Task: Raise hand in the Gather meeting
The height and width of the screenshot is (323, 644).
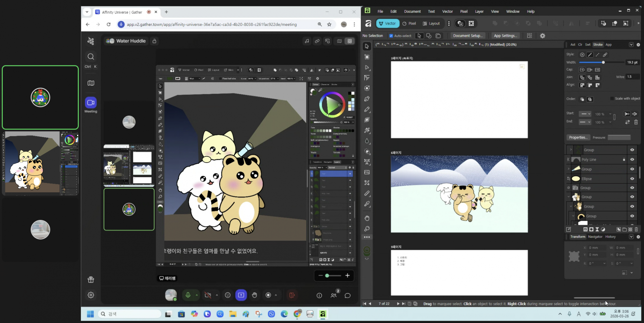Action: pos(255,295)
